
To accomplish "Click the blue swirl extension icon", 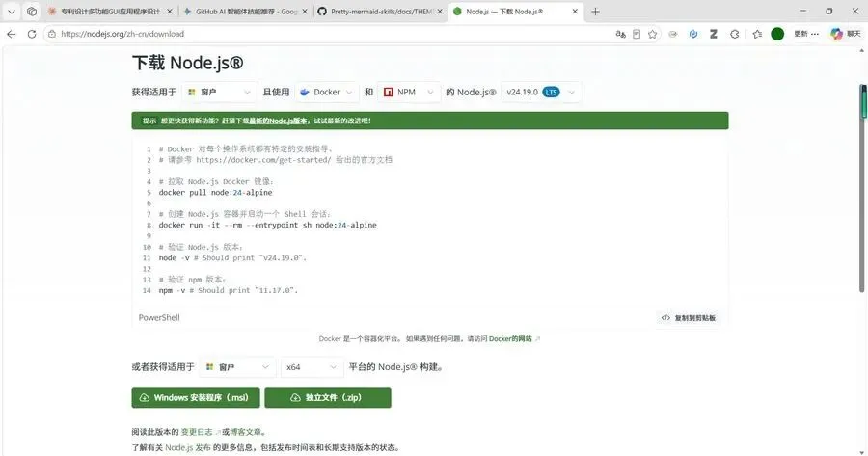I will 693,34.
